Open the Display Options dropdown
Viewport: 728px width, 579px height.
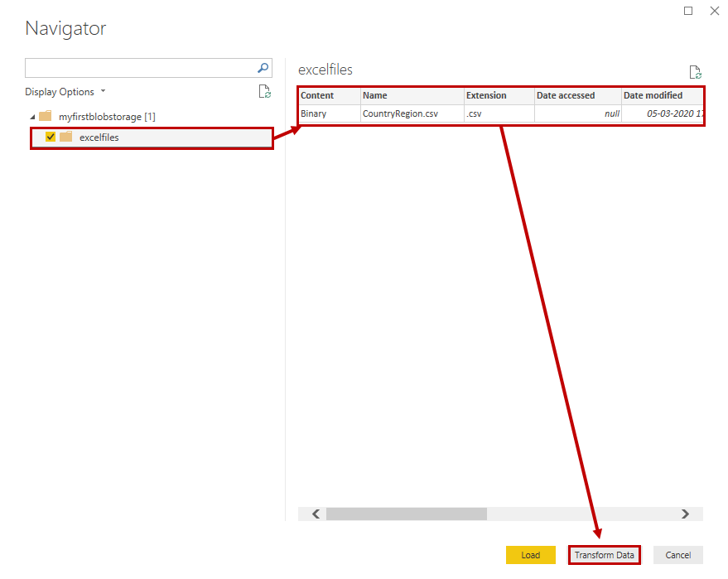pos(65,91)
